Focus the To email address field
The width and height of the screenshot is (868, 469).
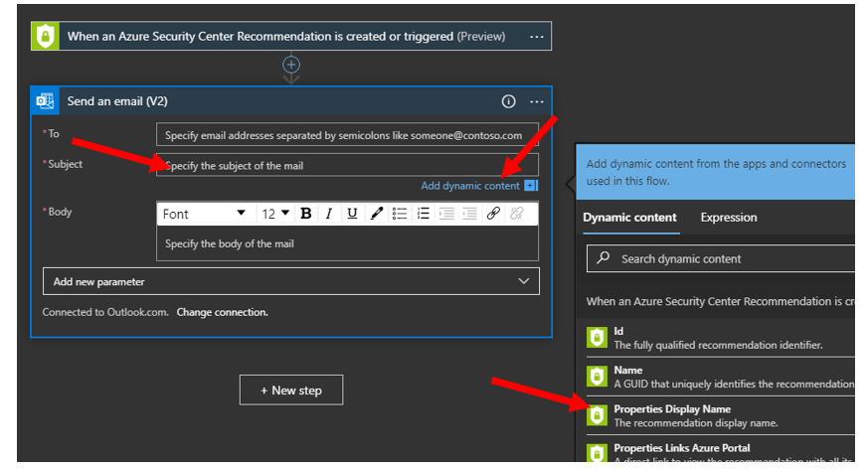(x=347, y=135)
